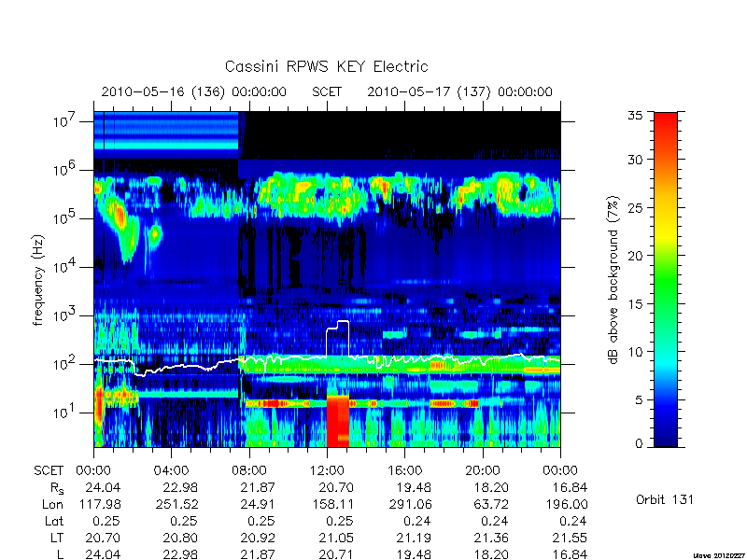The image size is (747, 560).
Task: Click the colorbar tick value 20
Action: tap(635, 256)
